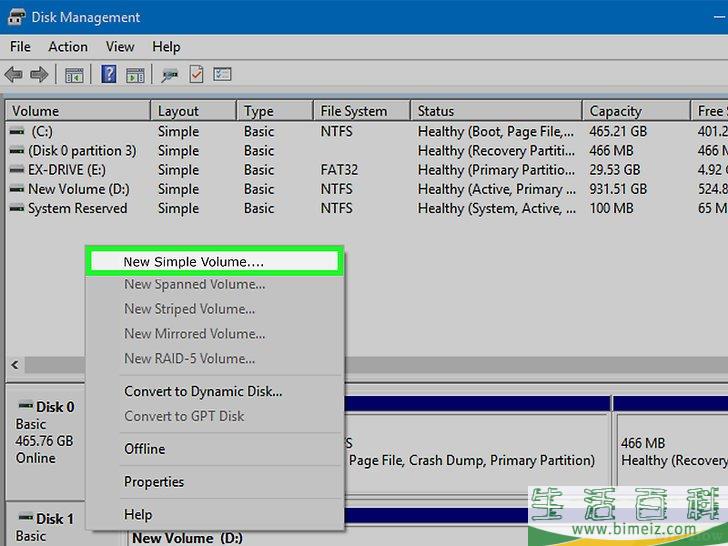Click the checkmark document toolbar icon

point(196,75)
